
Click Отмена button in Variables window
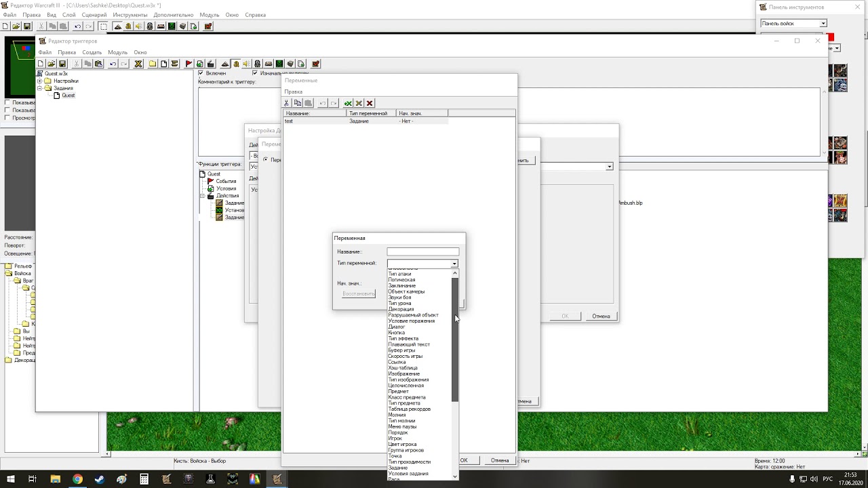(x=500, y=460)
